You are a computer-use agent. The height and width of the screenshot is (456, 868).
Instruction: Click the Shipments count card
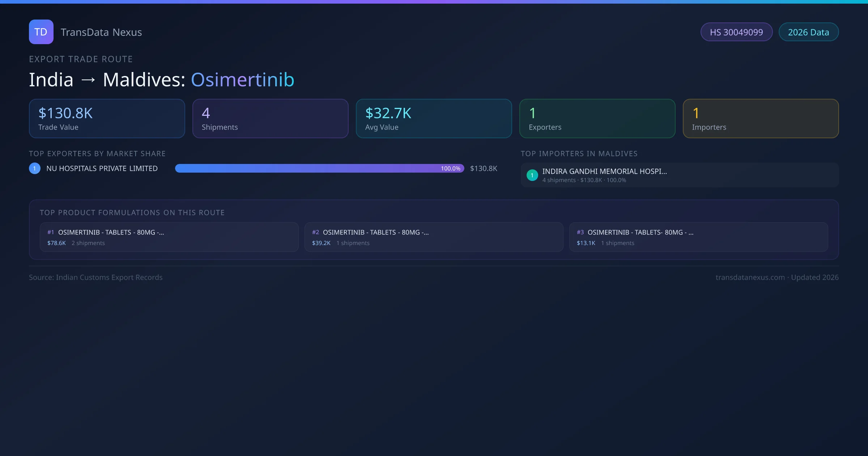coord(270,118)
